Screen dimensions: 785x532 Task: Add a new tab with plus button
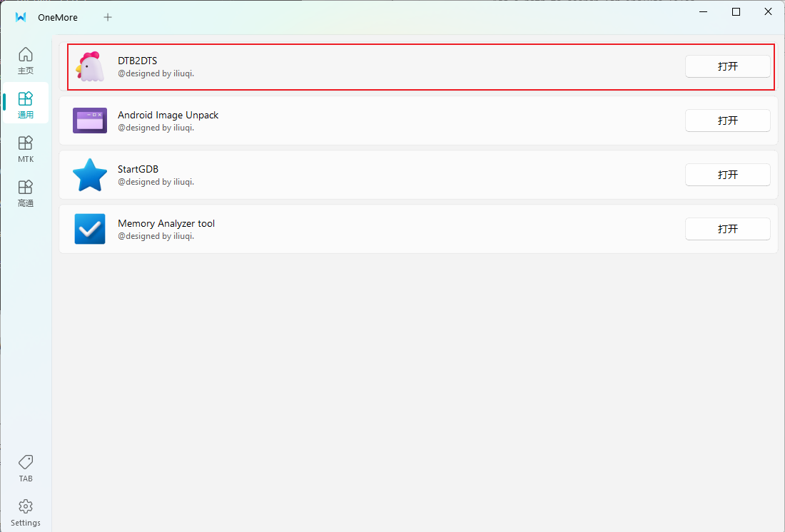[108, 17]
